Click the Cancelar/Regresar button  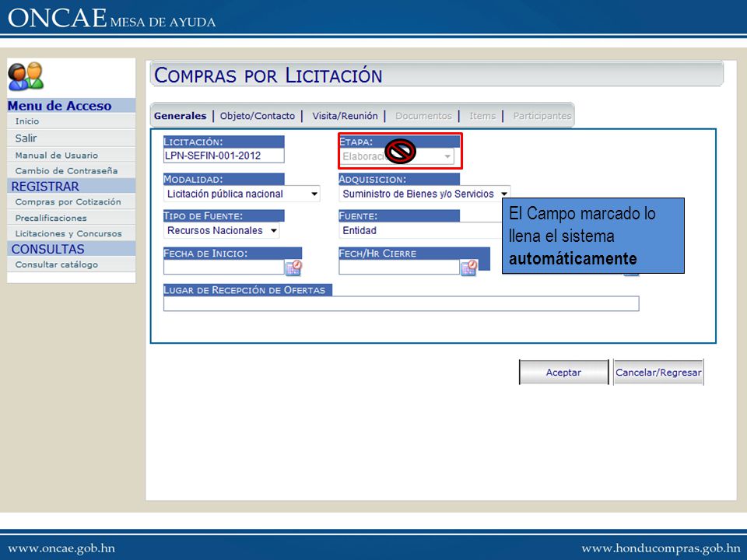[658, 373]
